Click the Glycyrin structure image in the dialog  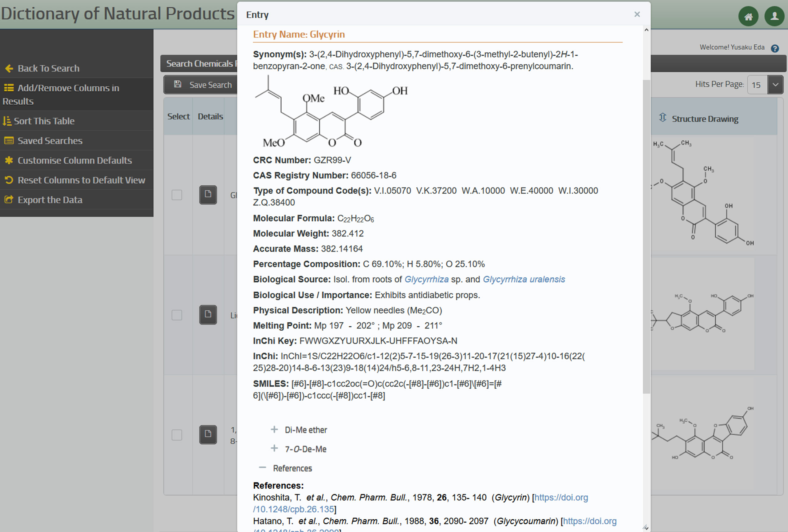click(x=331, y=111)
